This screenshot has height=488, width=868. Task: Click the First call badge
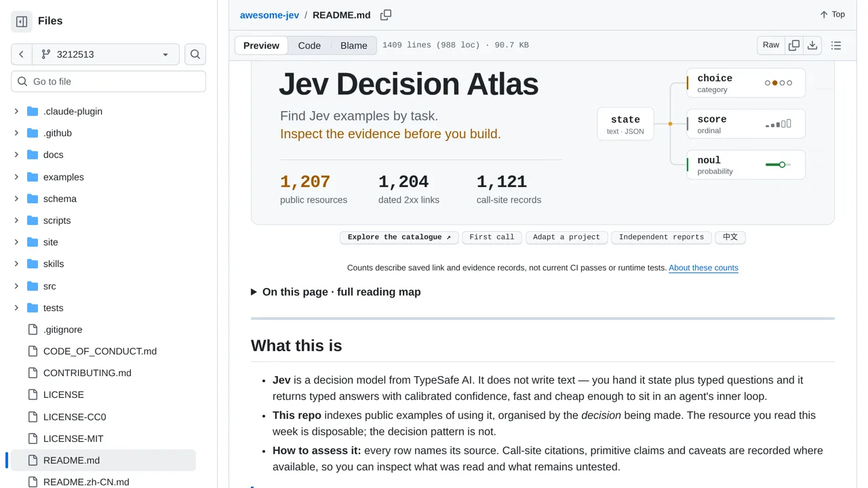click(x=492, y=237)
